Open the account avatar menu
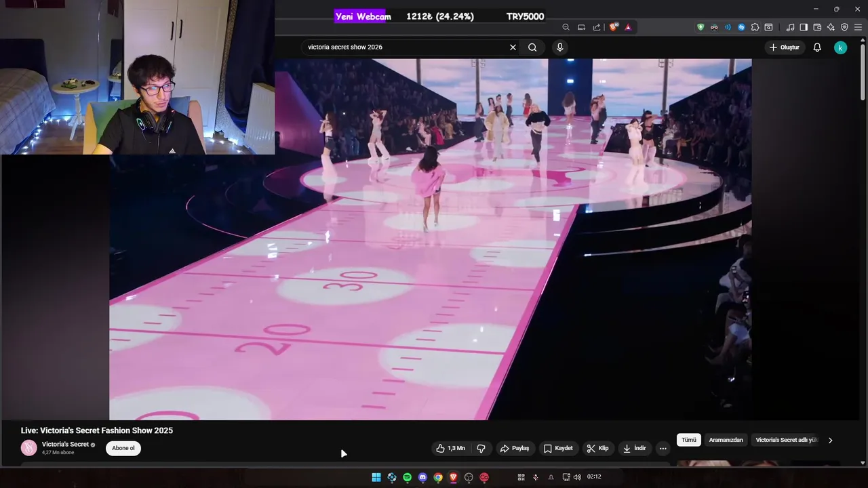 (840, 47)
